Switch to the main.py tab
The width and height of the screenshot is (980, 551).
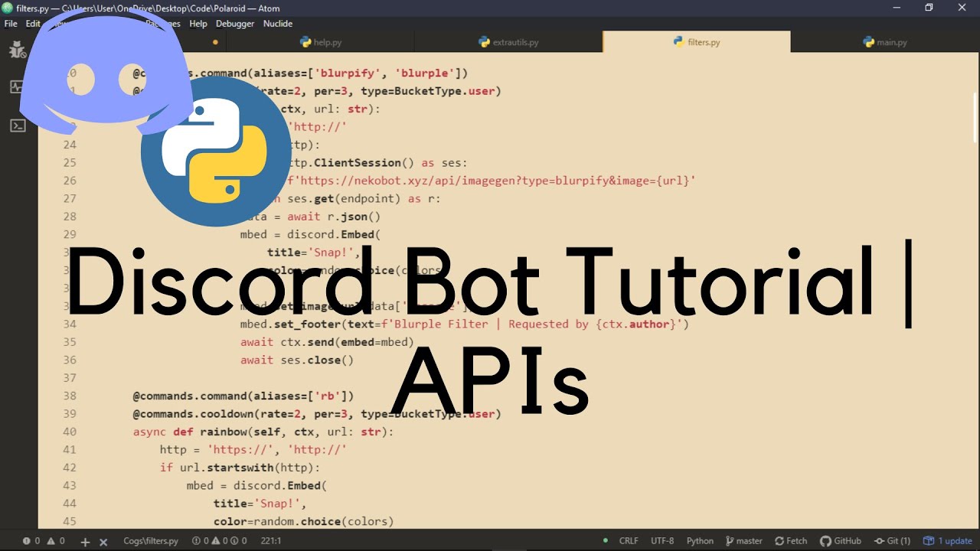click(884, 42)
